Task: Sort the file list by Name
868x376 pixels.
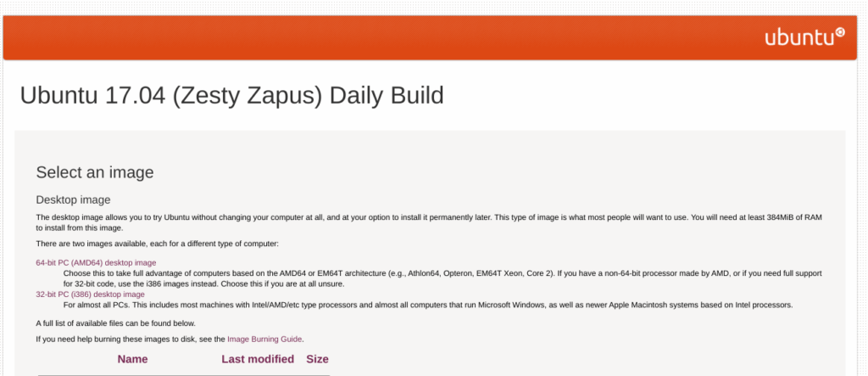Action: coord(132,359)
